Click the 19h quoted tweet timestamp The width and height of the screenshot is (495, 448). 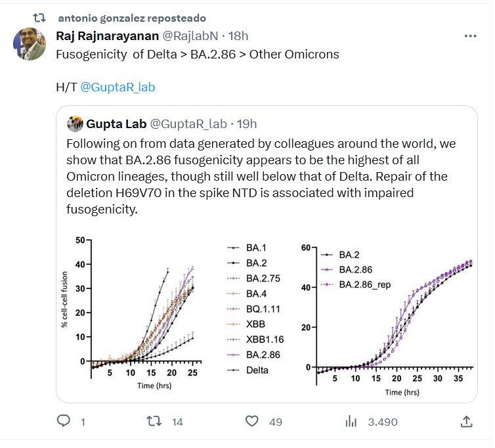[246, 123]
